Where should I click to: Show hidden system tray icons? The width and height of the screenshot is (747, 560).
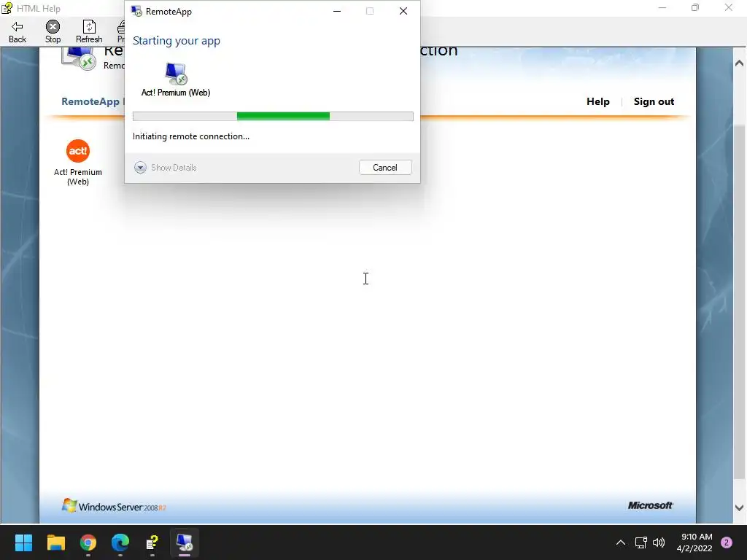[x=620, y=542]
